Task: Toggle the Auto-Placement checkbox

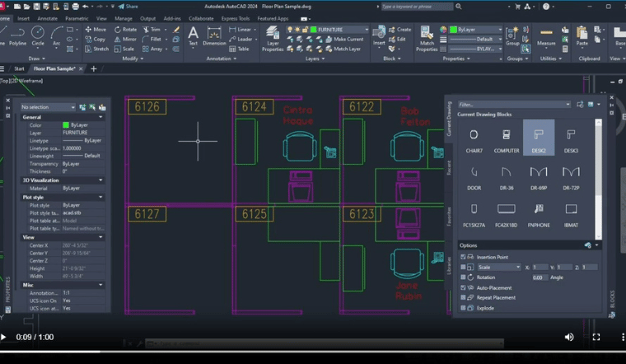Action: [x=463, y=287]
